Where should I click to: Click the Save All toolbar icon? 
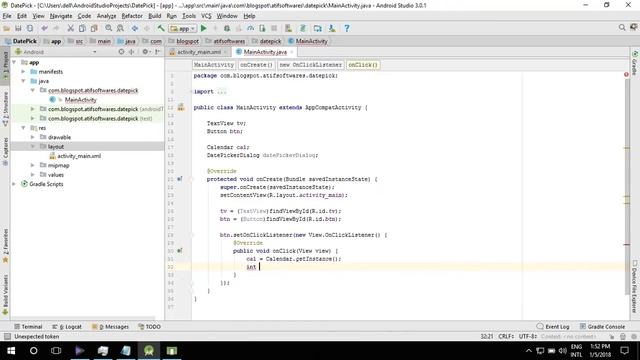click(18, 28)
